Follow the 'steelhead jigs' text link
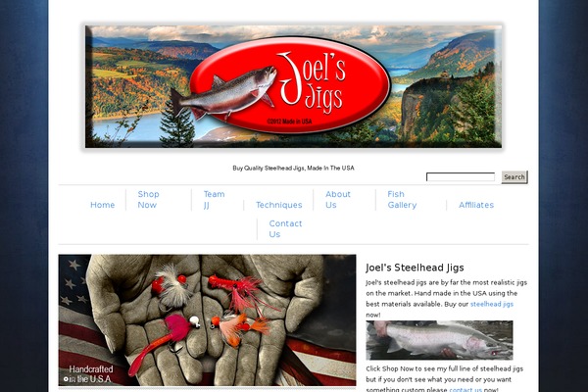This screenshot has width=588, height=392. pos(492,304)
